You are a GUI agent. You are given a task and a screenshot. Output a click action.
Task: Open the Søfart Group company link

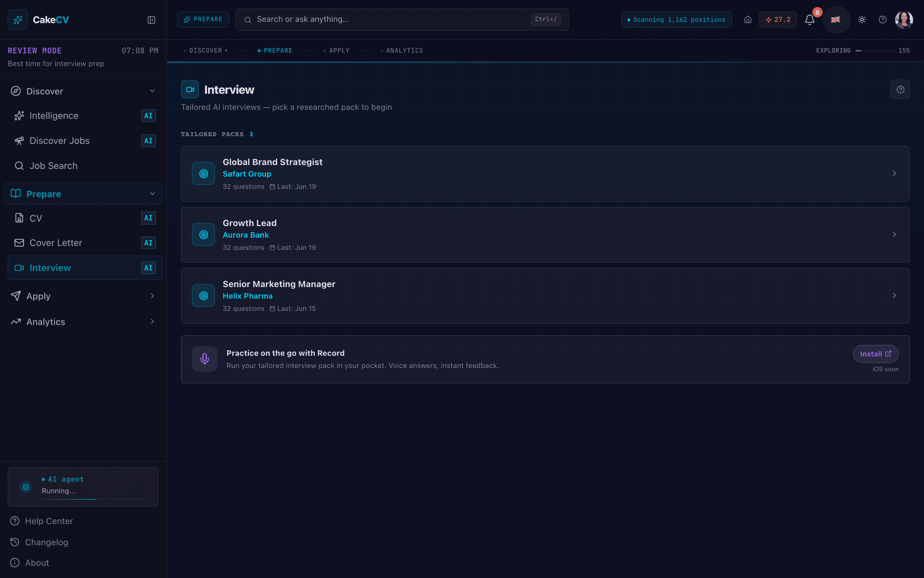coord(247,174)
